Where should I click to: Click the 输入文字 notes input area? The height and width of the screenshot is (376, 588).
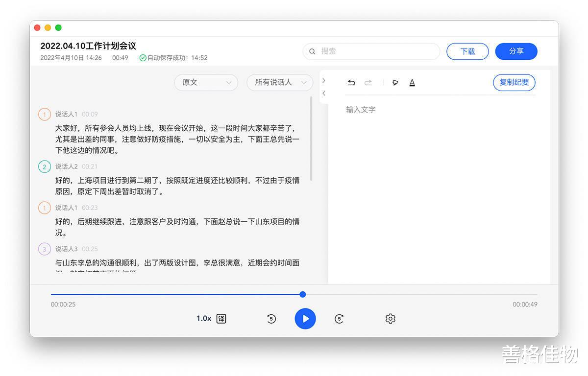tap(361, 109)
